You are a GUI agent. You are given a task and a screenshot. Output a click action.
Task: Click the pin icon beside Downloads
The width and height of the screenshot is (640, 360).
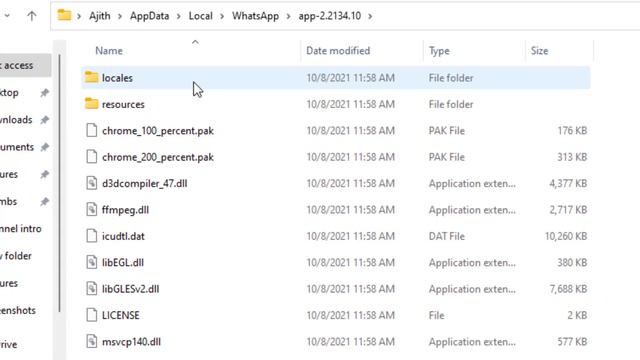tap(44, 120)
